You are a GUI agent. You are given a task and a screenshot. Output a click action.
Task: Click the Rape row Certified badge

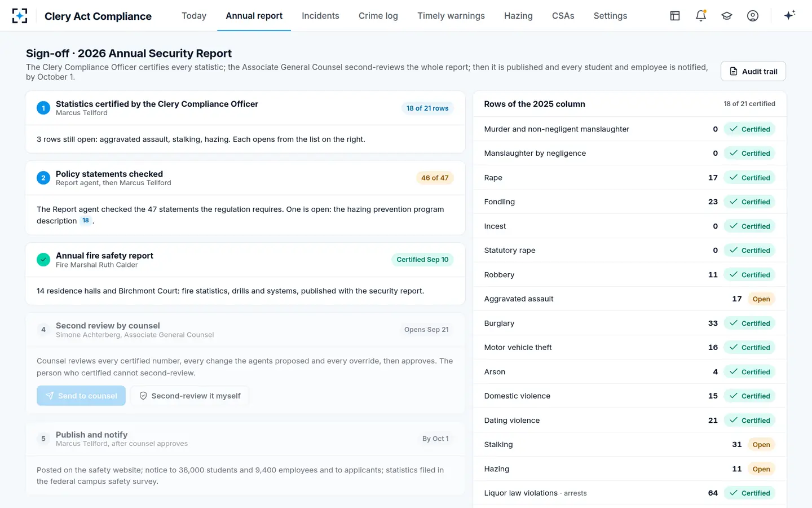pos(749,178)
